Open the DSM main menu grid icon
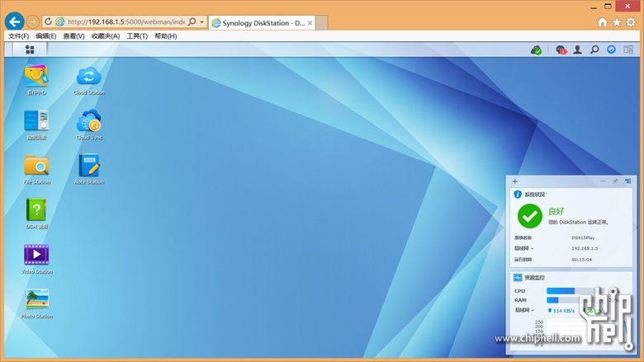The height and width of the screenshot is (362, 644). [30, 49]
